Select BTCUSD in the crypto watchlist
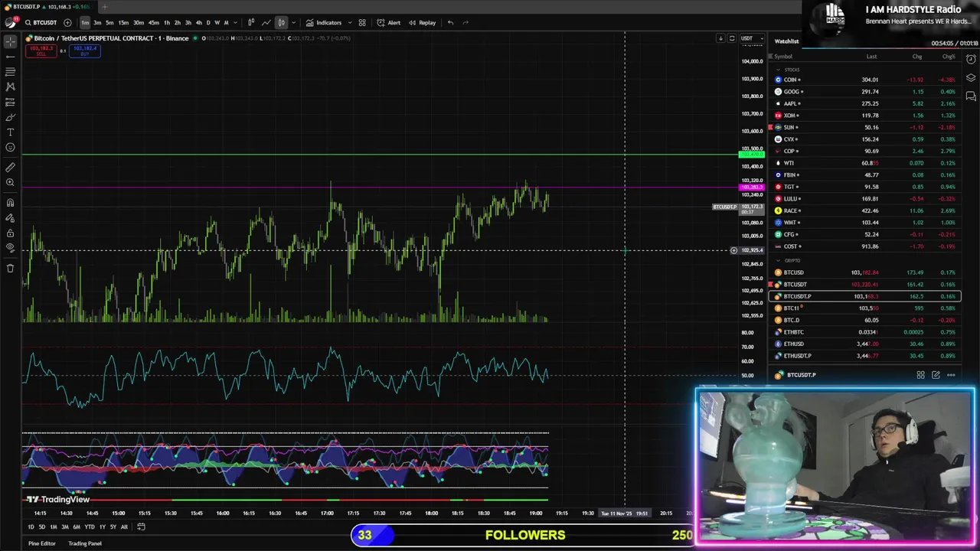Screen dimensions: 980x551 pos(865,272)
